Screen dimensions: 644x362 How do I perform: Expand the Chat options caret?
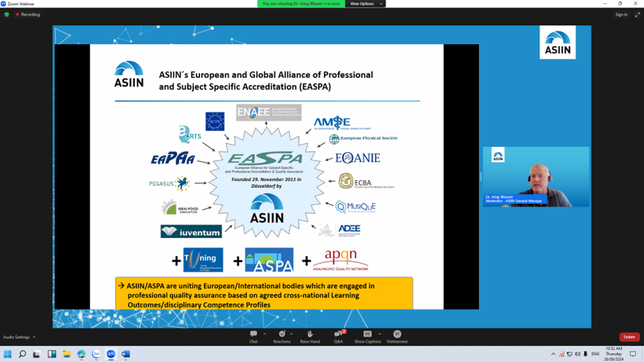pos(264,334)
